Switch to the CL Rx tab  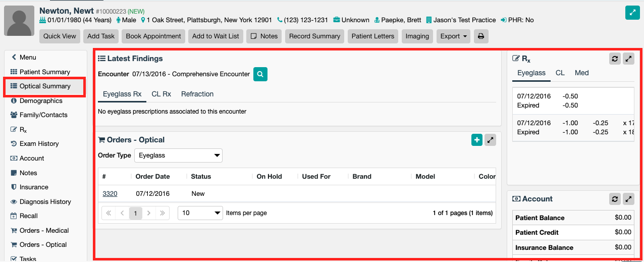coord(161,94)
